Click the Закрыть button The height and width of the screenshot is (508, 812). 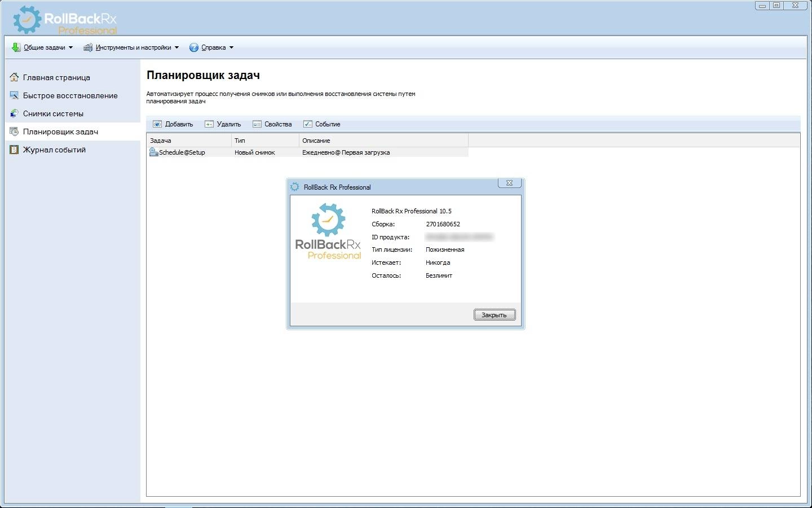[495, 315]
